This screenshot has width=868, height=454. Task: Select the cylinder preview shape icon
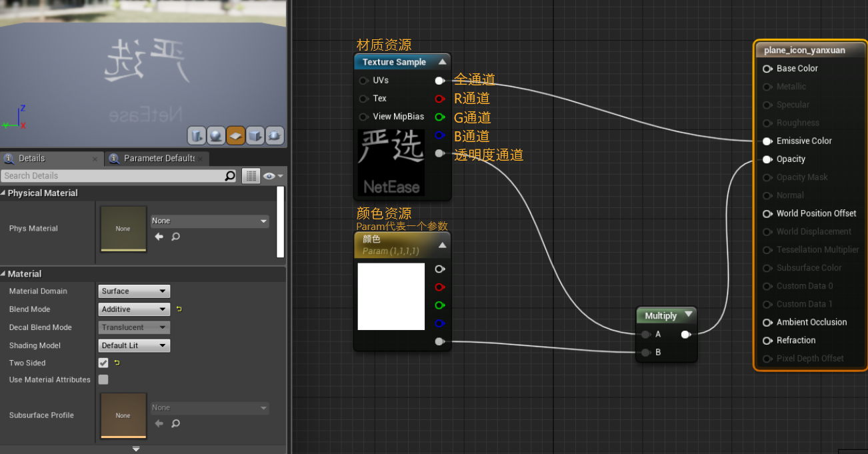click(x=197, y=135)
